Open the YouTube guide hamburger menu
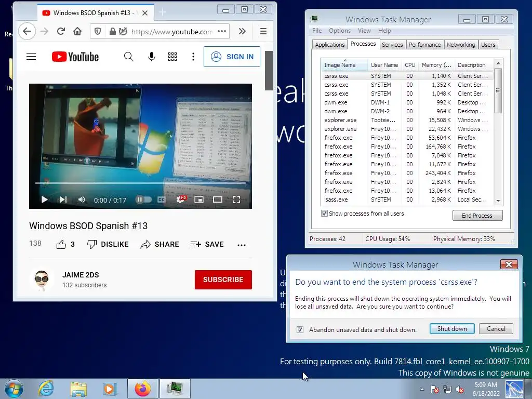This screenshot has width=532, height=399. (x=31, y=56)
